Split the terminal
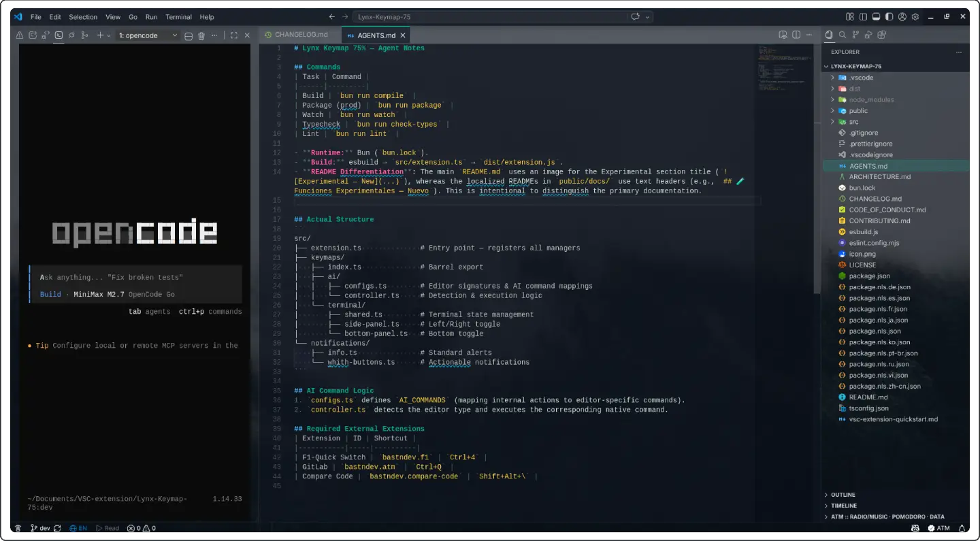The image size is (980, 541). tap(189, 36)
